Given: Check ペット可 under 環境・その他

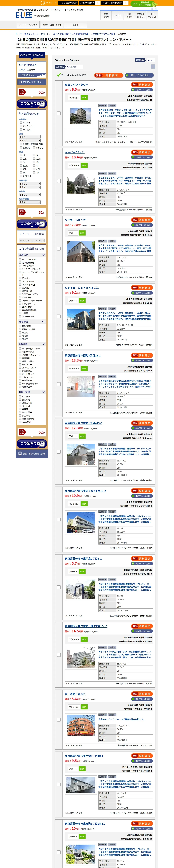Looking at the screenshot, I should [x=20, y=406].
